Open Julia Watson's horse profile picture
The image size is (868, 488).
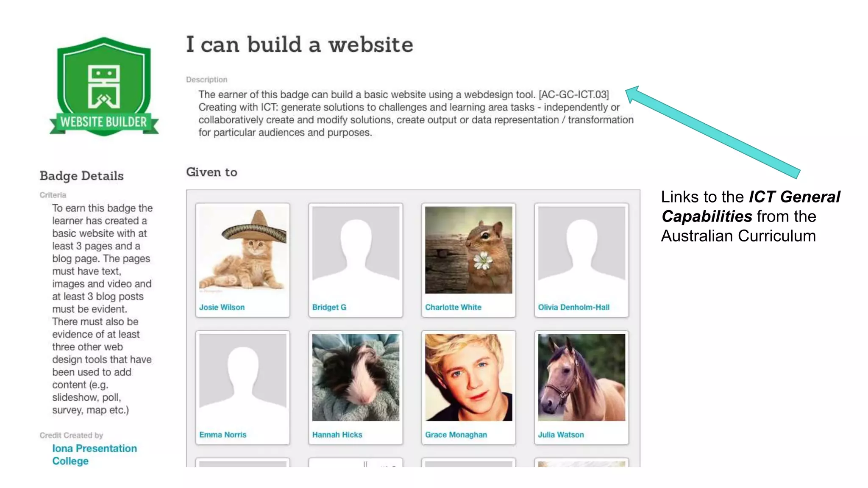581,377
